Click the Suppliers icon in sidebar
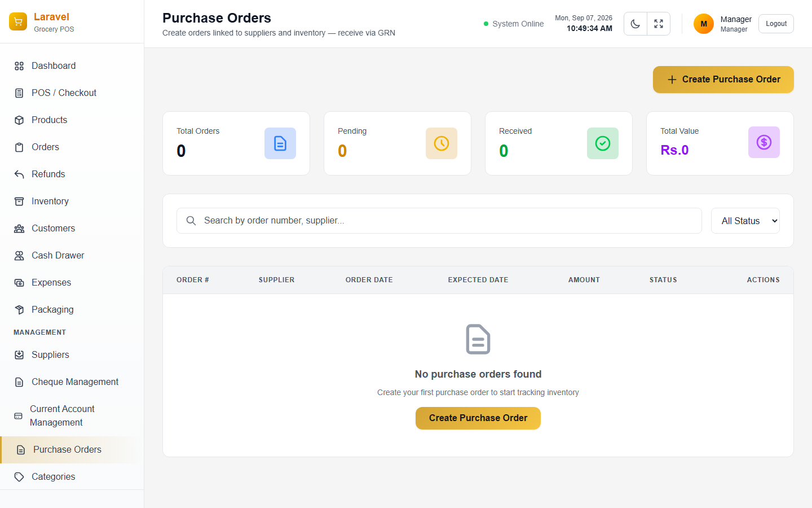Image resolution: width=812 pixels, height=508 pixels. point(19,355)
